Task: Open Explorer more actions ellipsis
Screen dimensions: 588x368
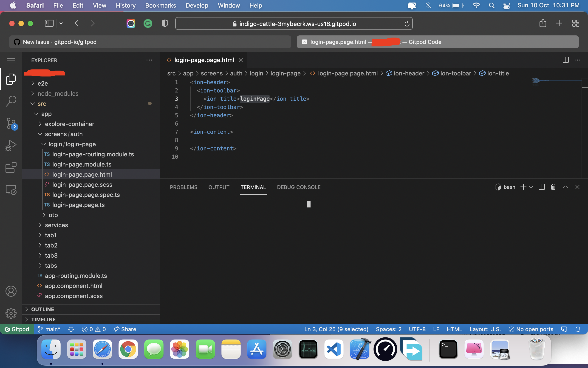Action: tap(149, 60)
